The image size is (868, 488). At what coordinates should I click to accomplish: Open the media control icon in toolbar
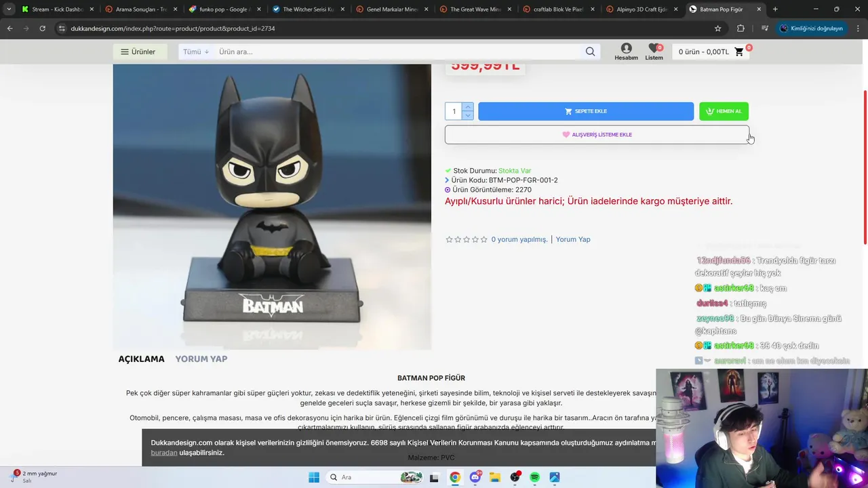[x=765, y=28]
